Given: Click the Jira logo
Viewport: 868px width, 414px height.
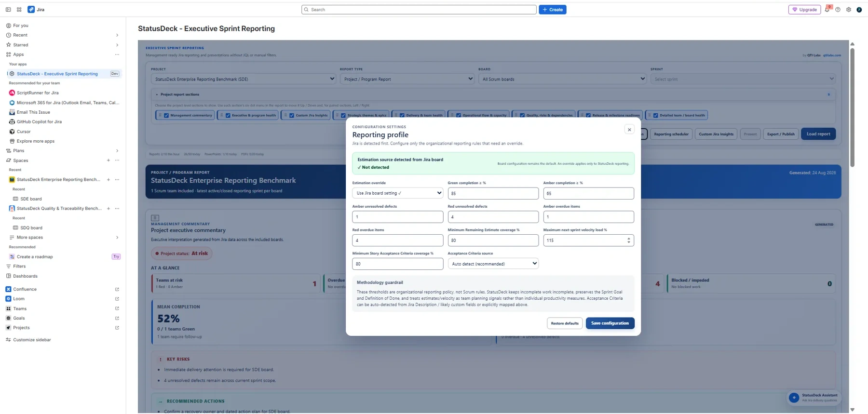Looking at the screenshot, I should click(31, 10).
